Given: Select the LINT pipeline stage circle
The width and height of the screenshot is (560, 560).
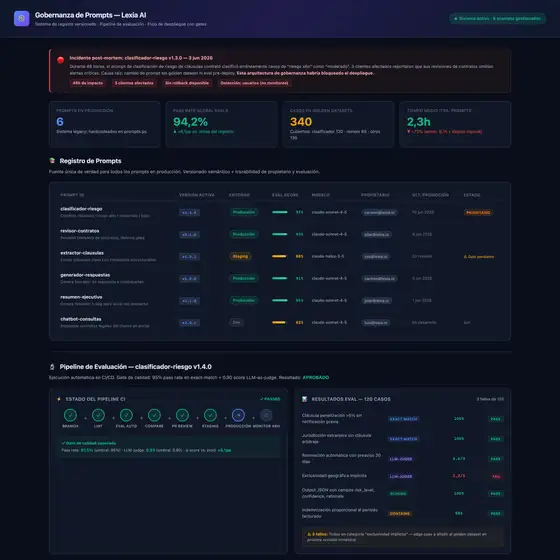Looking at the screenshot, I should (x=98, y=415).
